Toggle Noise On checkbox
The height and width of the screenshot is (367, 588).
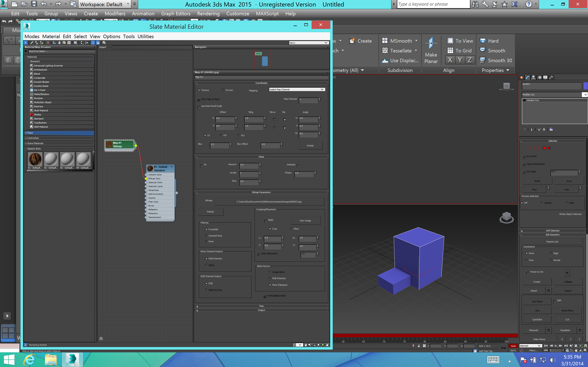click(x=202, y=165)
